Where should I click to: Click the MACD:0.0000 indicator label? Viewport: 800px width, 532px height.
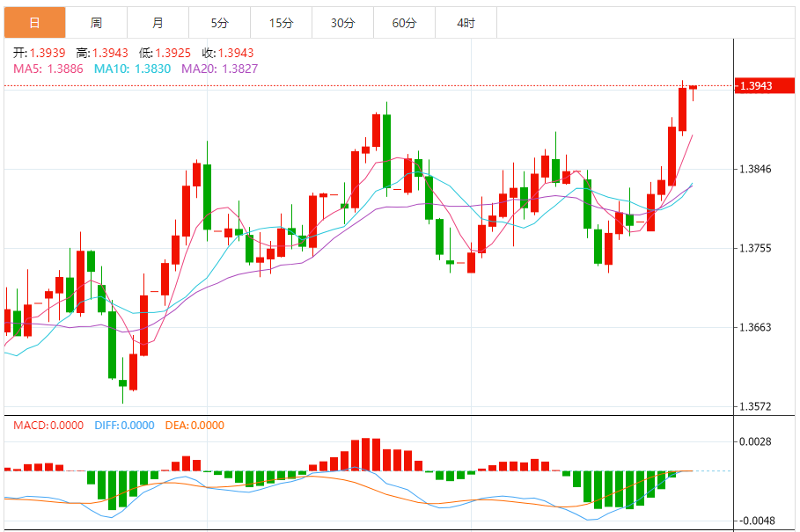[x=48, y=426]
